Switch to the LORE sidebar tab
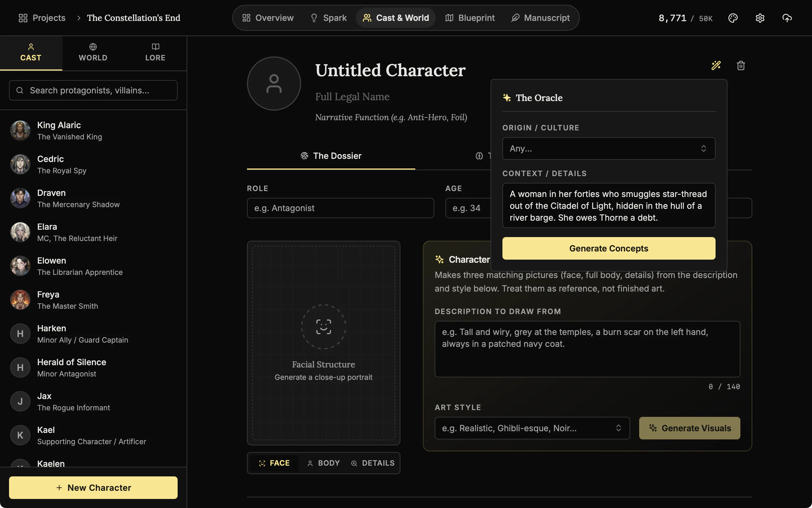The width and height of the screenshot is (812, 508). [155, 53]
